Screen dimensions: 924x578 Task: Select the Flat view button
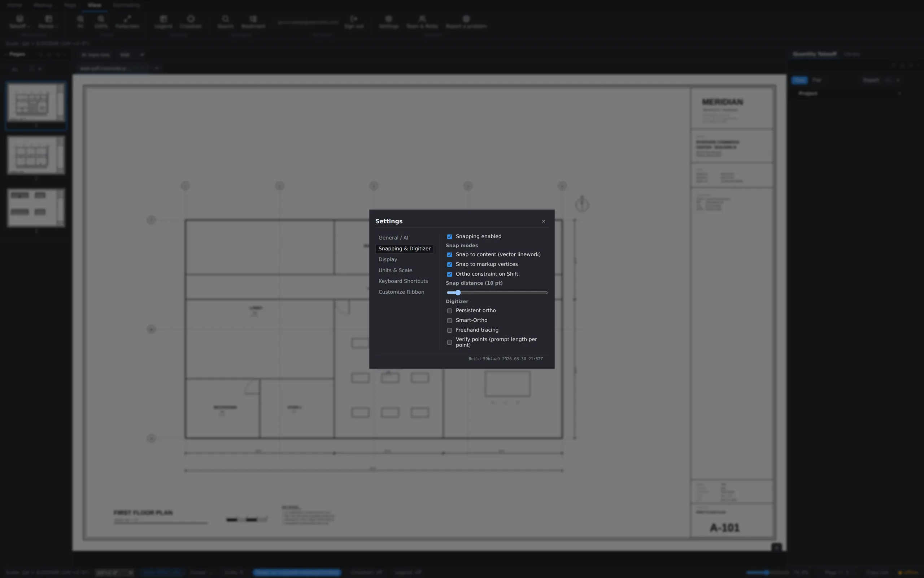816,80
